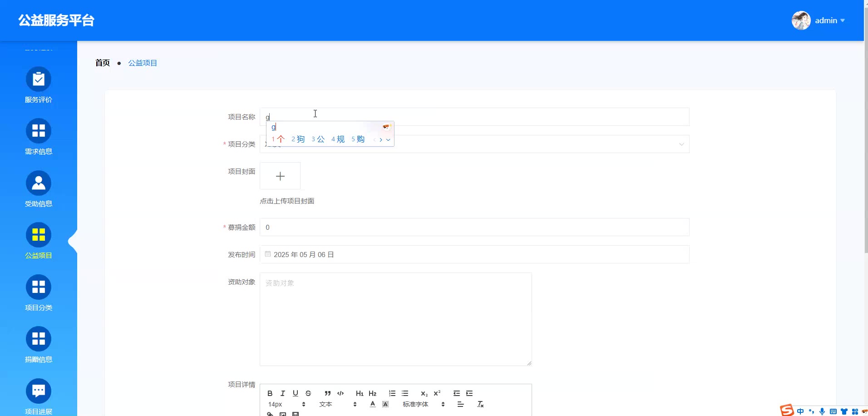The image size is (868, 416).
Task: Open the 公益项目 breadcrumb link
Action: click(143, 63)
